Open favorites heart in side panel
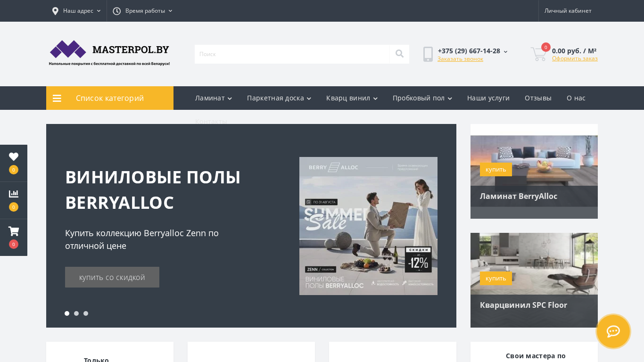Viewport: 644px width, 362px height. 14,157
